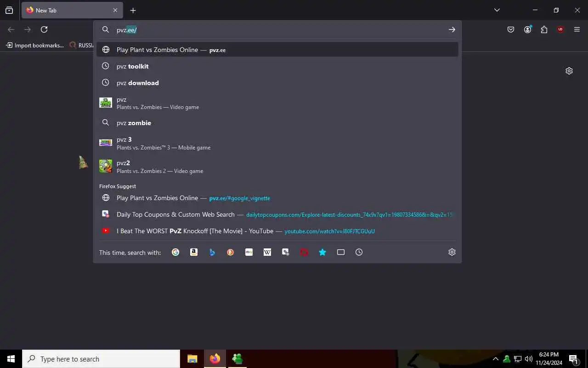The width and height of the screenshot is (588, 368).
Task: Search in History clock icon
Action: (x=359, y=252)
